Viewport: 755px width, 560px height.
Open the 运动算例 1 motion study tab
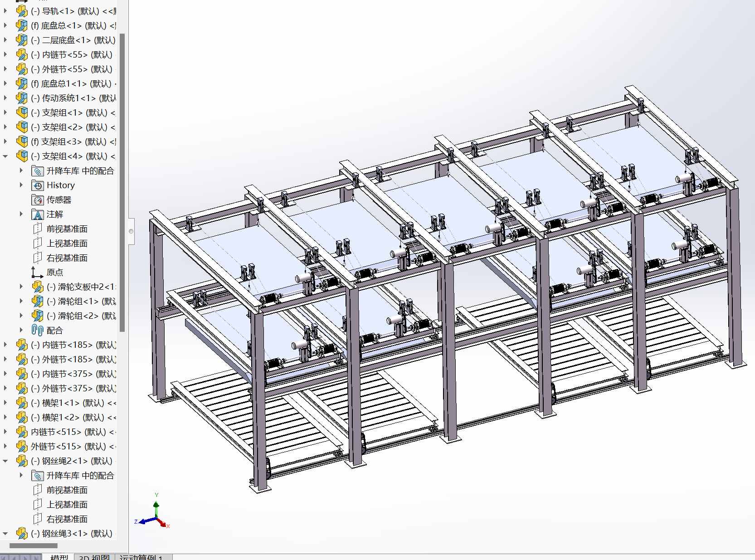tap(141, 557)
